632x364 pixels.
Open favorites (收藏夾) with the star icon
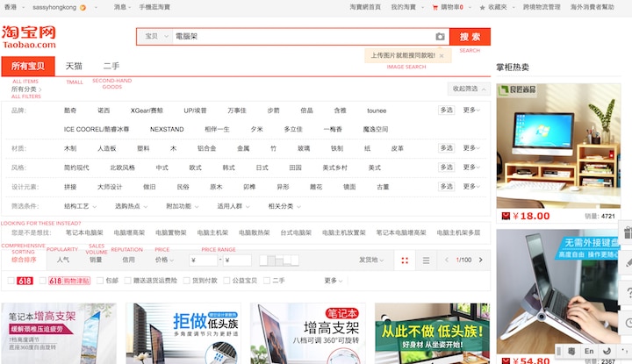coord(499,6)
